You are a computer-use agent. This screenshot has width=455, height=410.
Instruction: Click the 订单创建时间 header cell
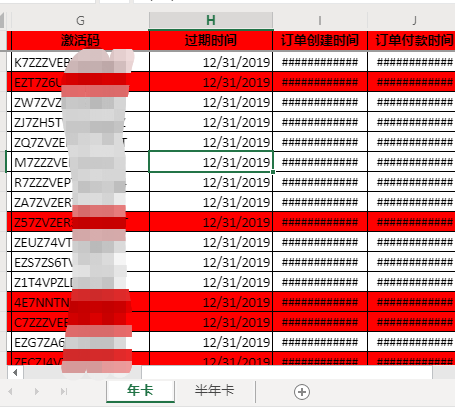[320, 40]
